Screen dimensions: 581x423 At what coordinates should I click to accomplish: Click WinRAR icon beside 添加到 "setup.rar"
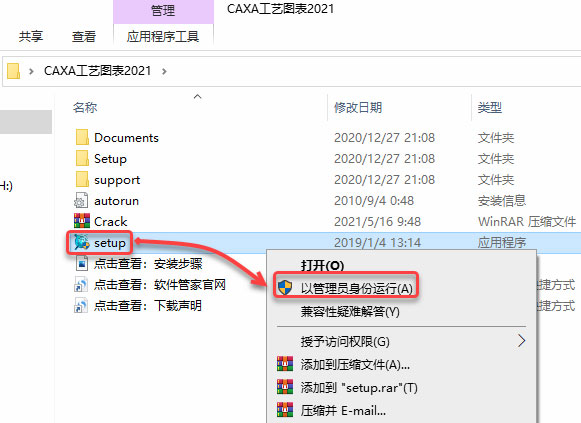point(285,387)
